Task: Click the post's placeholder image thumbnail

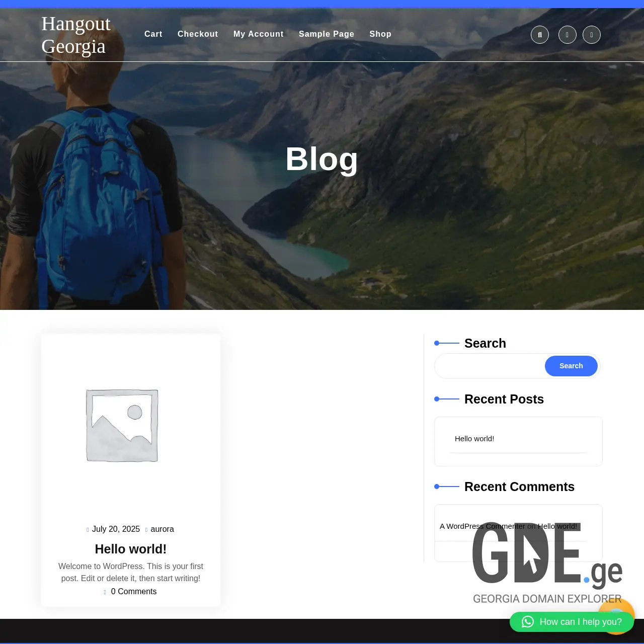Action: [122, 425]
